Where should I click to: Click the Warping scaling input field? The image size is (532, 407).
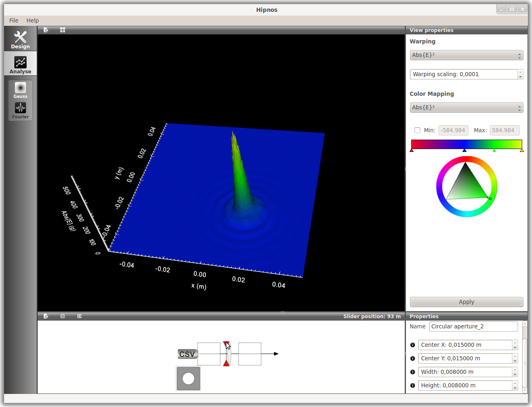pos(464,74)
